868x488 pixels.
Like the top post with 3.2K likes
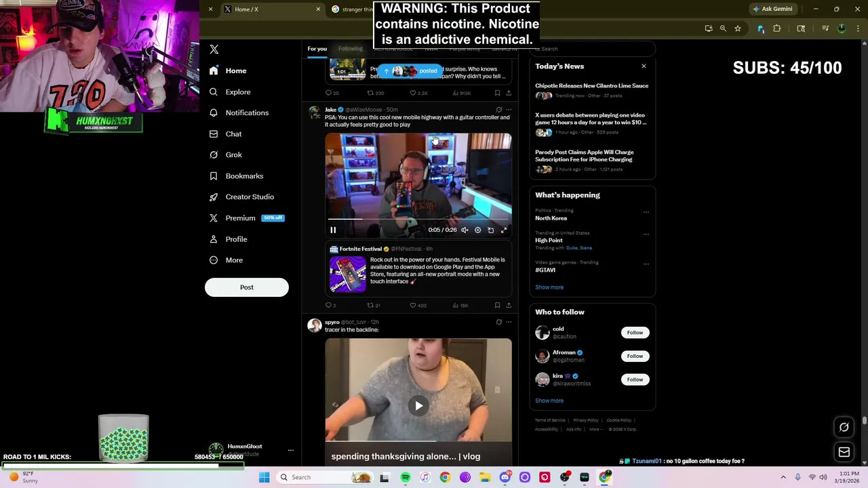click(x=418, y=93)
